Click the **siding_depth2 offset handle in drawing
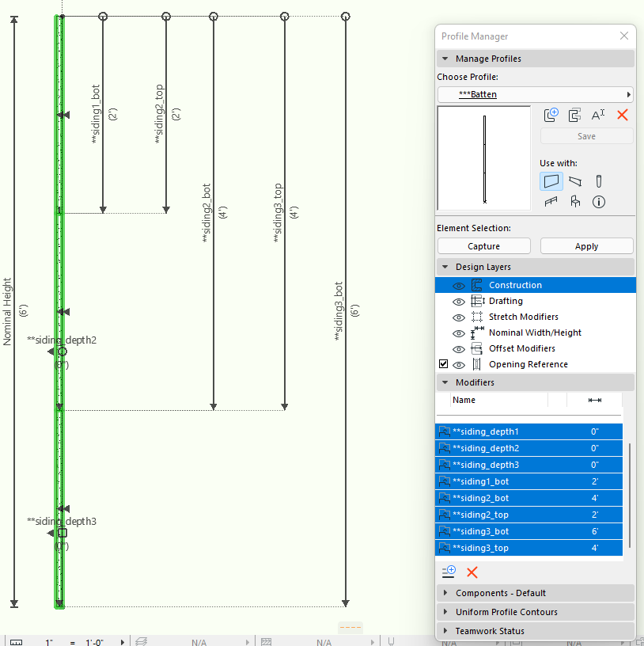 [x=63, y=351]
